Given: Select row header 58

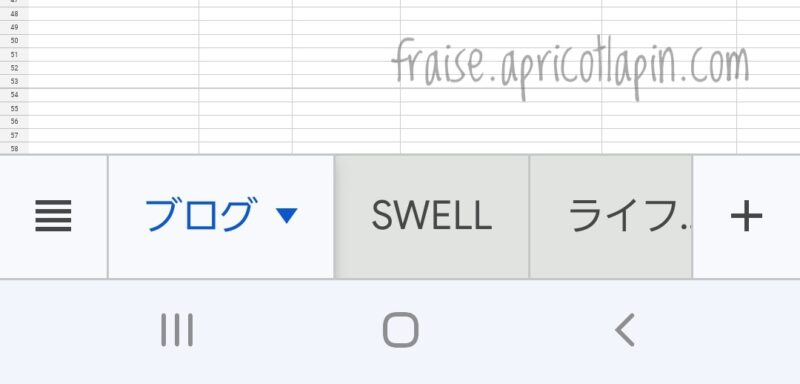Looking at the screenshot, I should pos(14,148).
